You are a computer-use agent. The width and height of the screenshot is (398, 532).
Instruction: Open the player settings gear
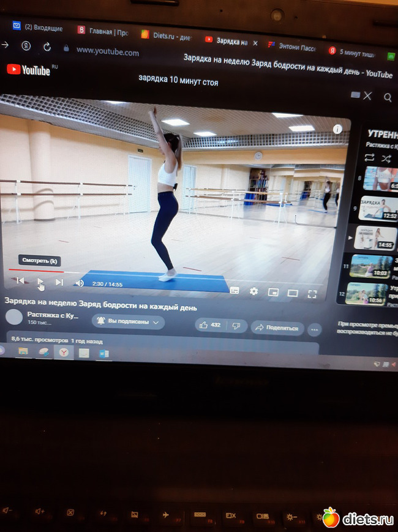tap(253, 291)
